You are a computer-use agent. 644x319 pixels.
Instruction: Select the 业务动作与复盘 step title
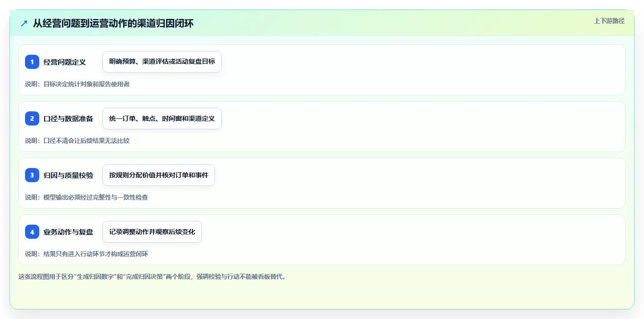tap(69, 232)
